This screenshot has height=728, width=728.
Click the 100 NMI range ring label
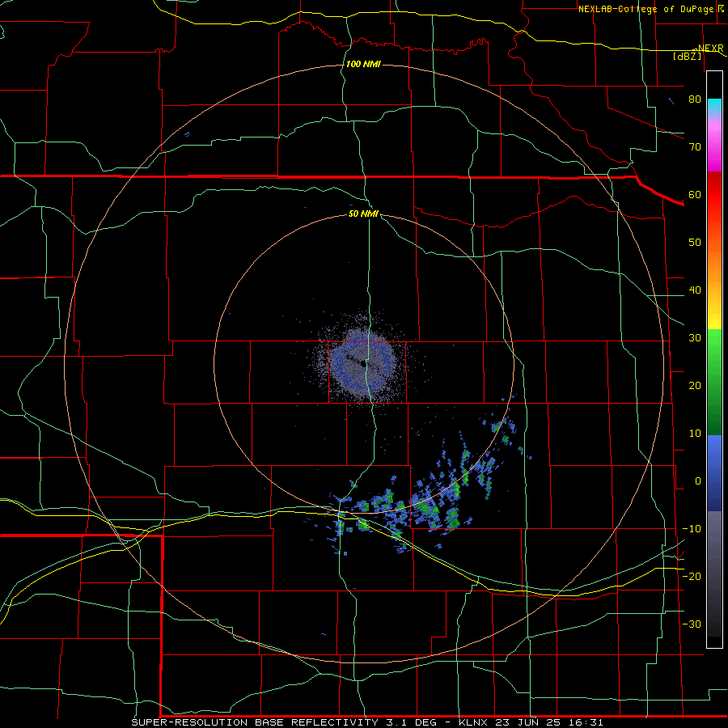pos(363,64)
